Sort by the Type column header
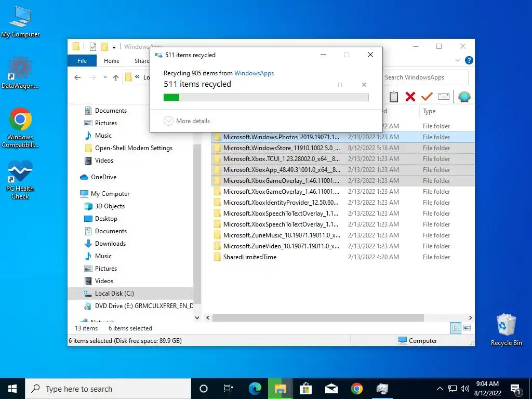 click(429, 111)
